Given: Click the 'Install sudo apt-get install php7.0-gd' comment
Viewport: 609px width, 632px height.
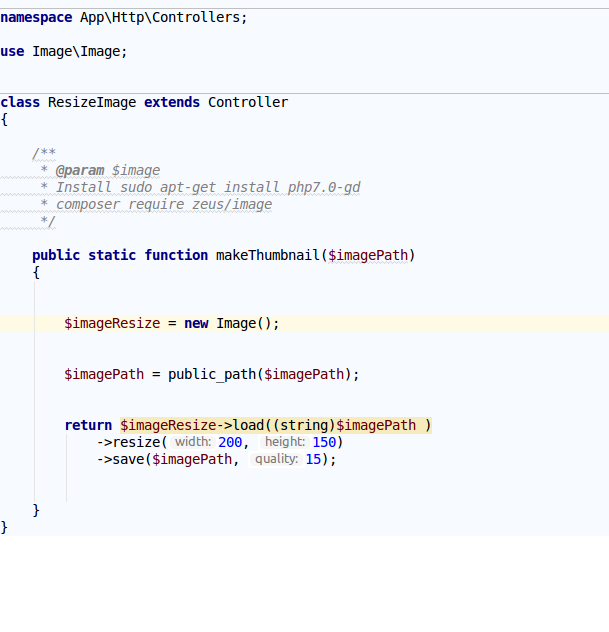Looking at the screenshot, I should coord(208,187).
